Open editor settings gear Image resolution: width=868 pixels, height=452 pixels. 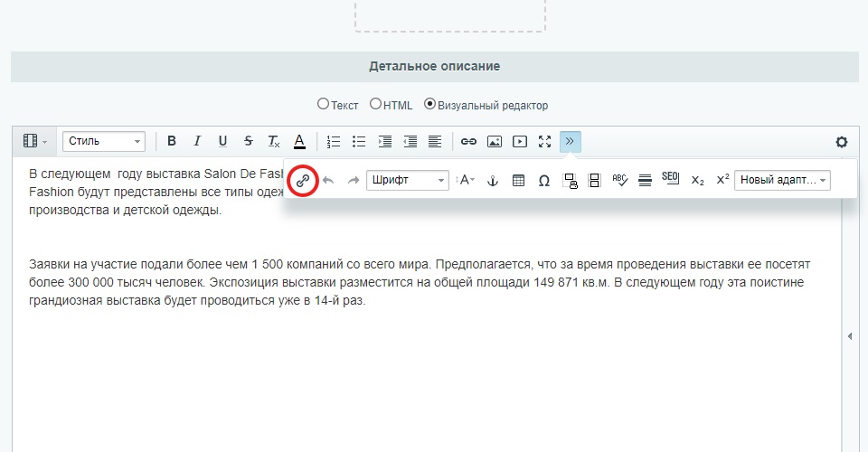coord(842,142)
